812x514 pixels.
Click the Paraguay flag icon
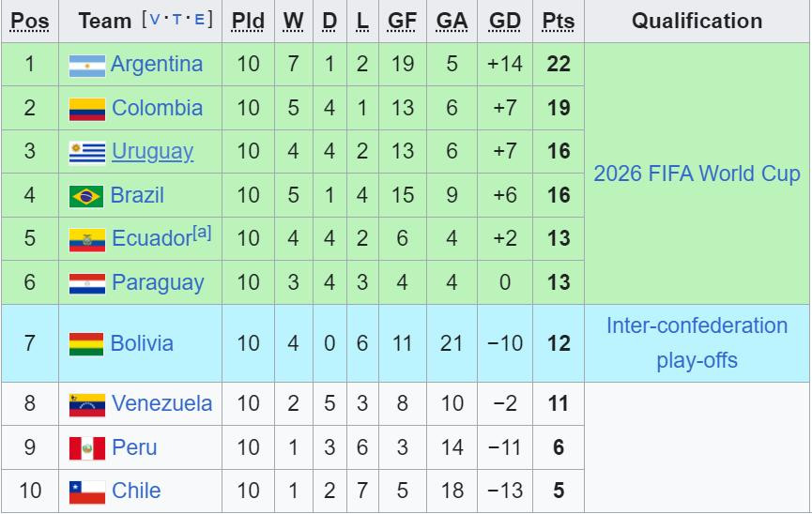pyautogui.click(x=87, y=283)
